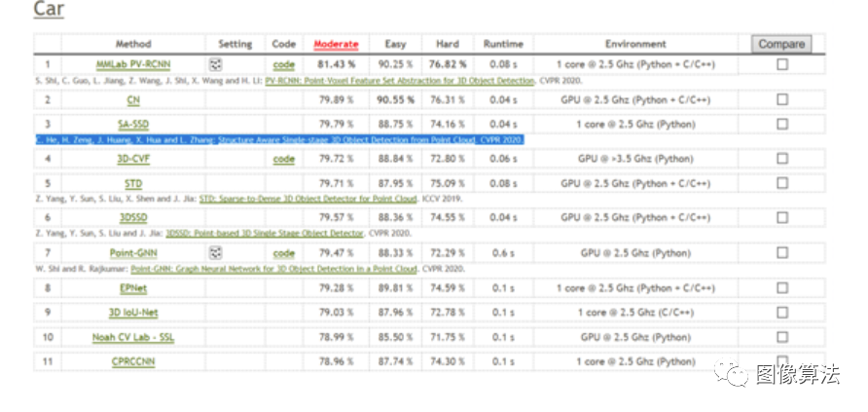
Task: Open highlighted Structure Aware Single-stage paper link
Action: point(346,140)
